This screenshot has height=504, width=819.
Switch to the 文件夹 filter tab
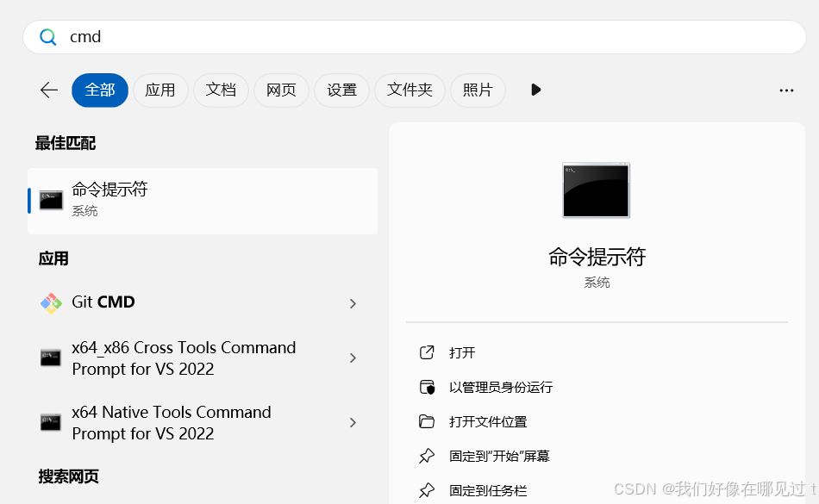(x=410, y=90)
